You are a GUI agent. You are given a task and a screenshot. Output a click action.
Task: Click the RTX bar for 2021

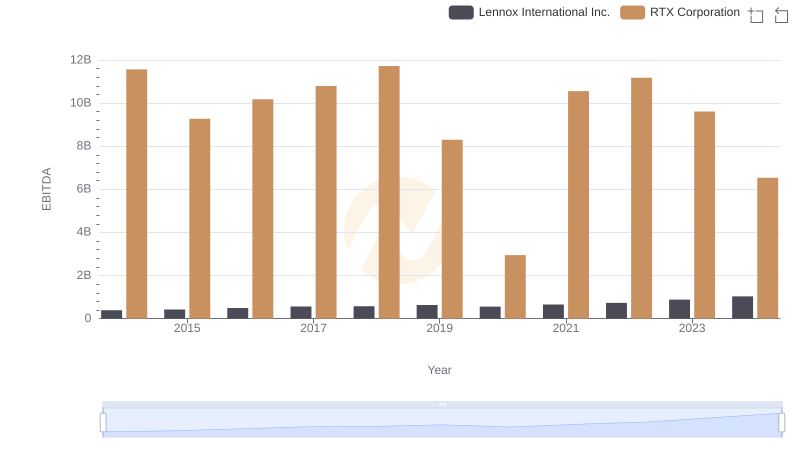point(578,205)
